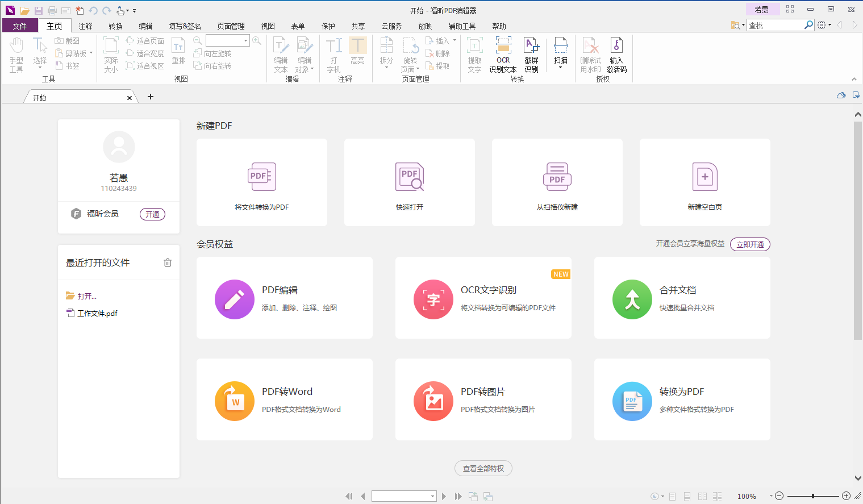
Task: Select the 手型工具 hand tool
Action: pyautogui.click(x=16, y=55)
